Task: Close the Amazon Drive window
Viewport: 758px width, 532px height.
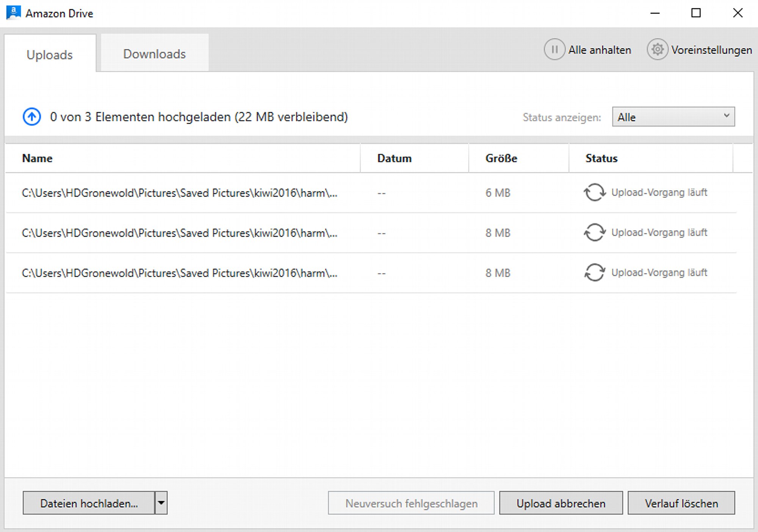Action: click(738, 13)
